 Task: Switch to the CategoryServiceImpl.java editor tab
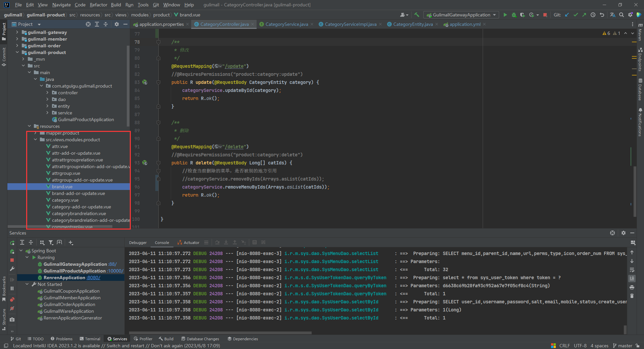coord(350,24)
